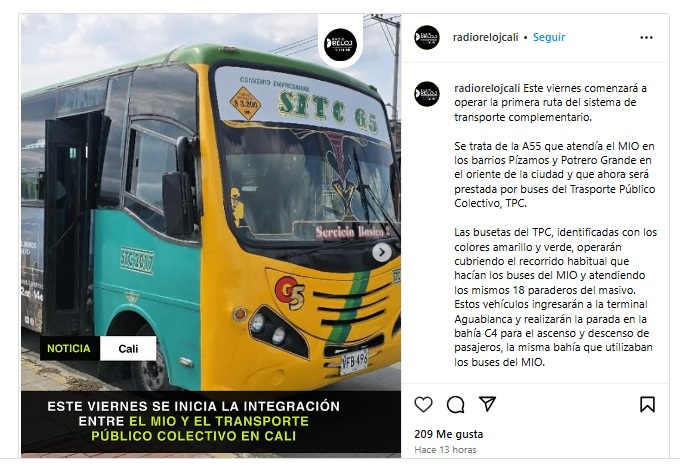This screenshot has width=680, height=467.
Task: Click the G5 emblem on bus front
Action: (x=290, y=292)
